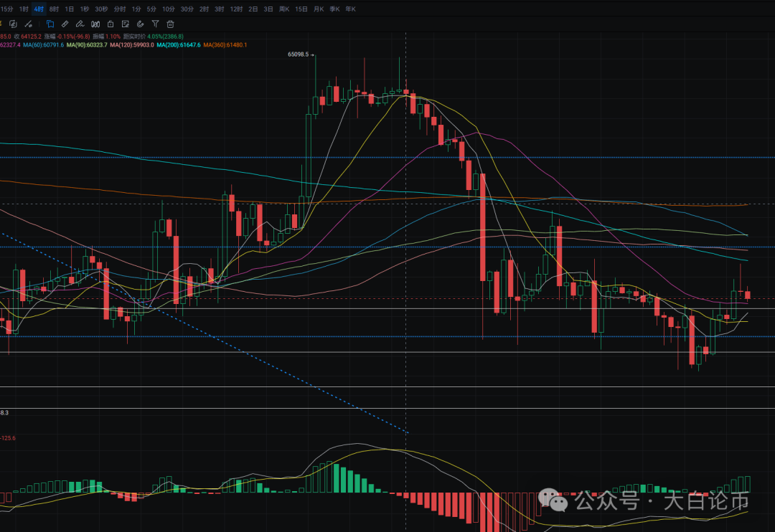Click the 65098.5 high price label

pos(298,54)
